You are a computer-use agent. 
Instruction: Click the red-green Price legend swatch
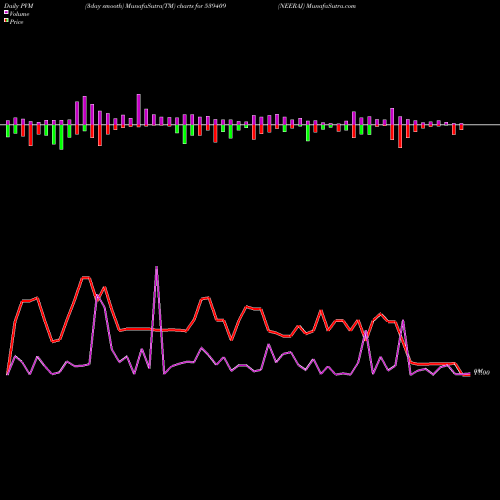(6, 21)
